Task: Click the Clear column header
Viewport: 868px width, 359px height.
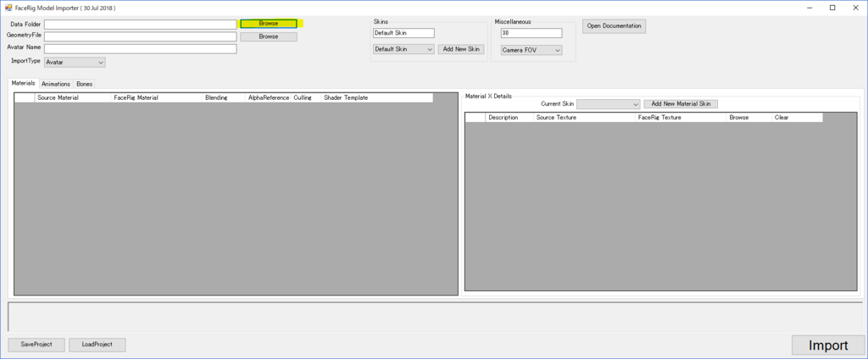Action: tap(797, 118)
